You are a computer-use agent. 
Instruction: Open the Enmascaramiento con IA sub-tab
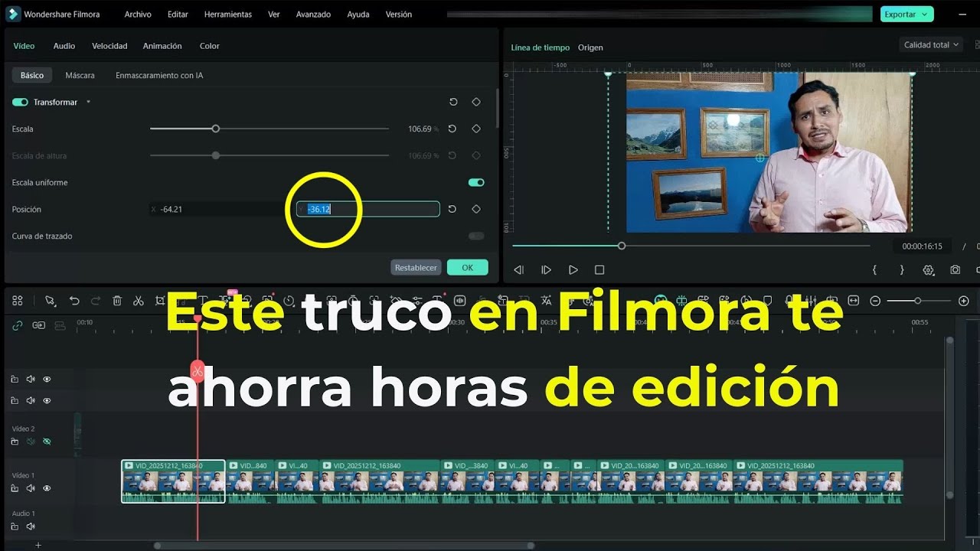click(159, 75)
